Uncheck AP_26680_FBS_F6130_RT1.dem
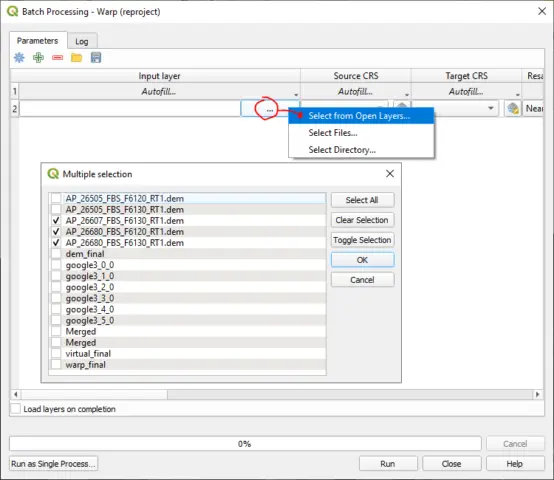This screenshot has height=480, width=554. pos(56,243)
